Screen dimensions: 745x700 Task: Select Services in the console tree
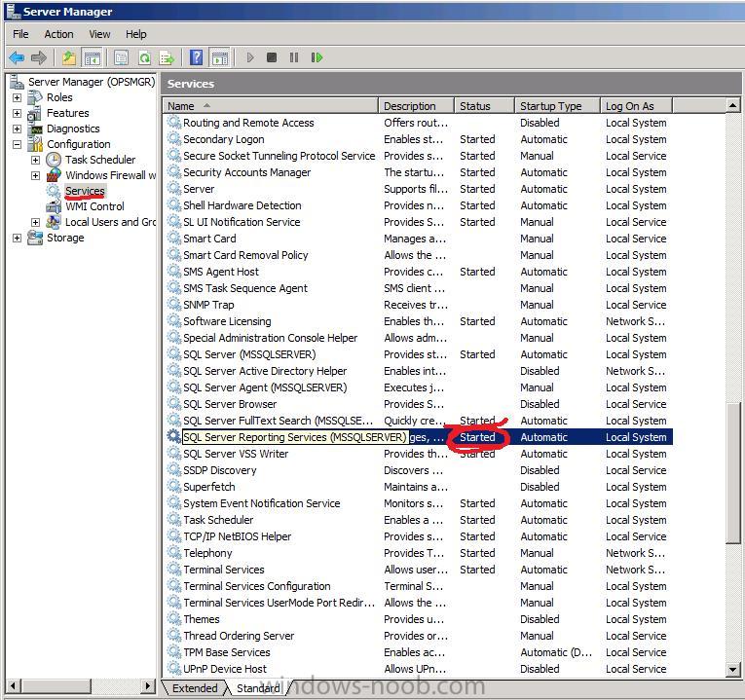(85, 191)
